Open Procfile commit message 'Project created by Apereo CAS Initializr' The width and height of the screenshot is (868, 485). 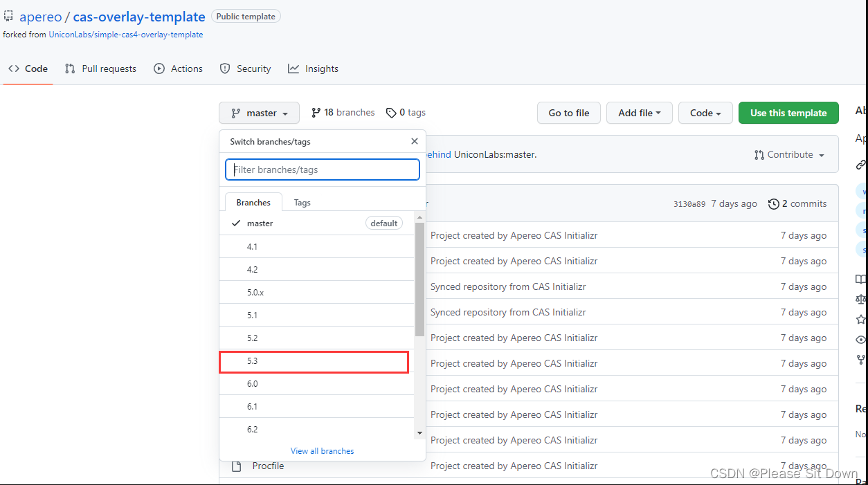click(x=514, y=466)
